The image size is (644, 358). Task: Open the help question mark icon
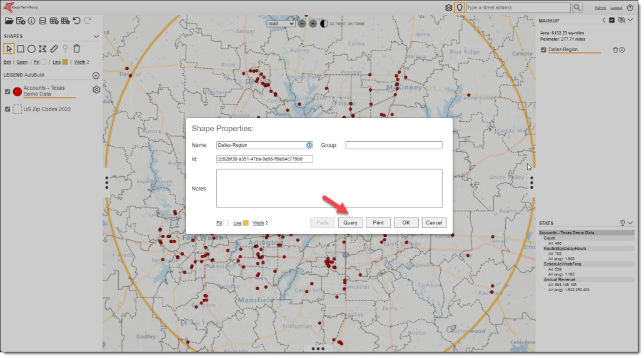[630, 7]
